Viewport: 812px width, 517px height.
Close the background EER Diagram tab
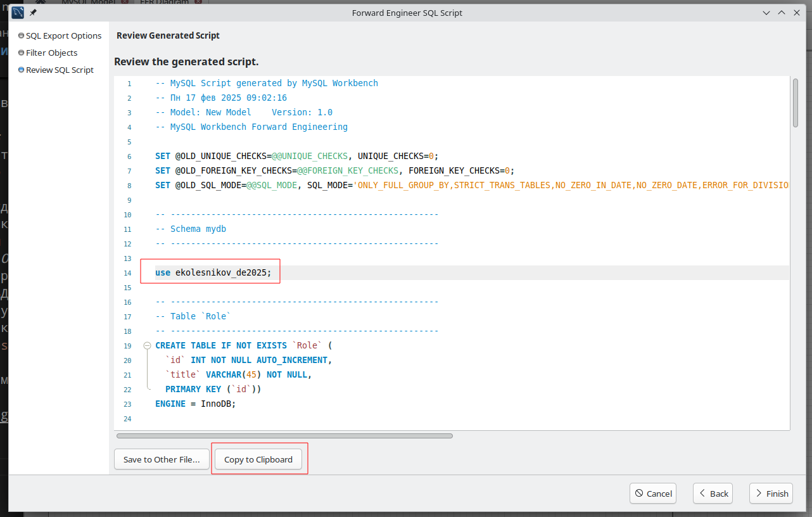(x=199, y=3)
